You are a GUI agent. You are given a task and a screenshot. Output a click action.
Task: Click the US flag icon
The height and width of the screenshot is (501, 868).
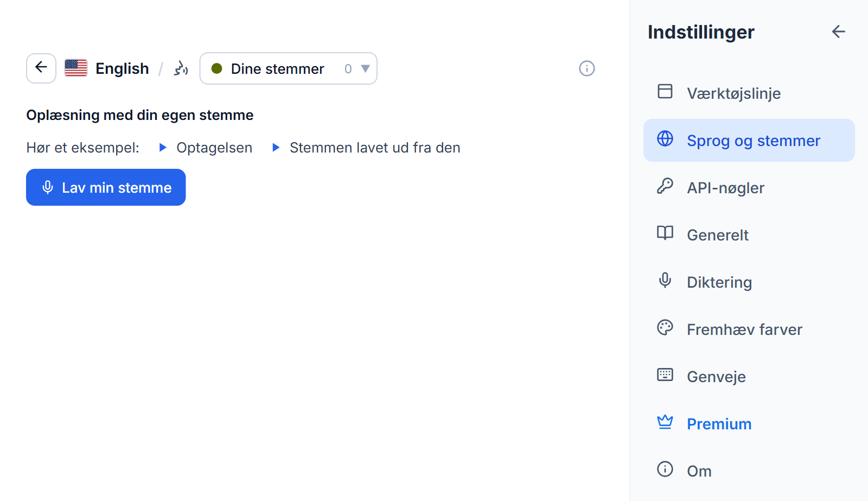tap(76, 68)
